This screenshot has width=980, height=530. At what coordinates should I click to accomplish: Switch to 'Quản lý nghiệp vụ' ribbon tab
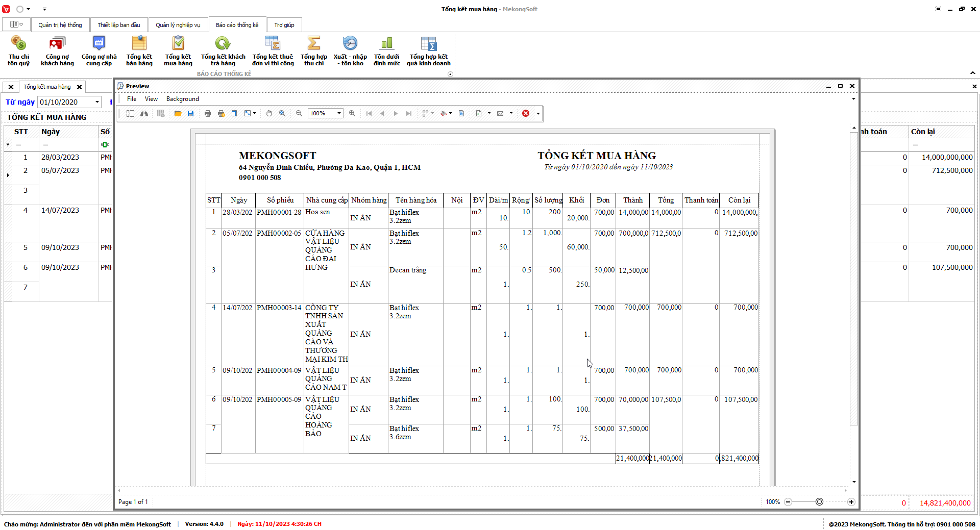(x=178, y=25)
